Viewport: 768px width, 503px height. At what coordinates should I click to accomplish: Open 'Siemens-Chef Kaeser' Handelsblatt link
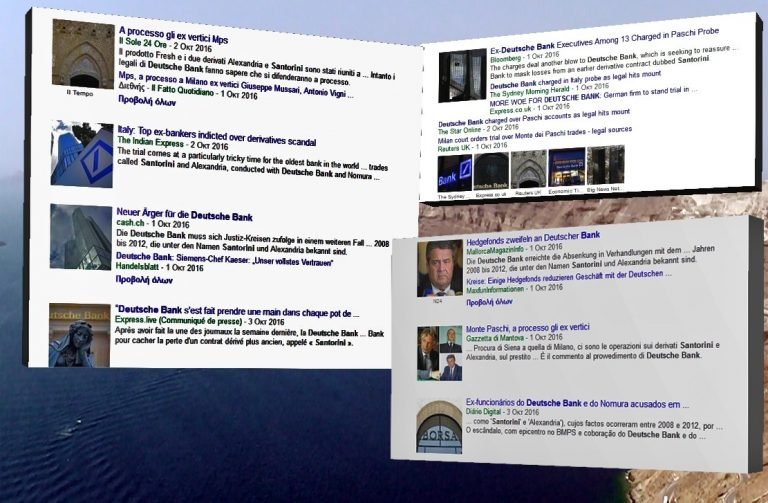pos(224,259)
